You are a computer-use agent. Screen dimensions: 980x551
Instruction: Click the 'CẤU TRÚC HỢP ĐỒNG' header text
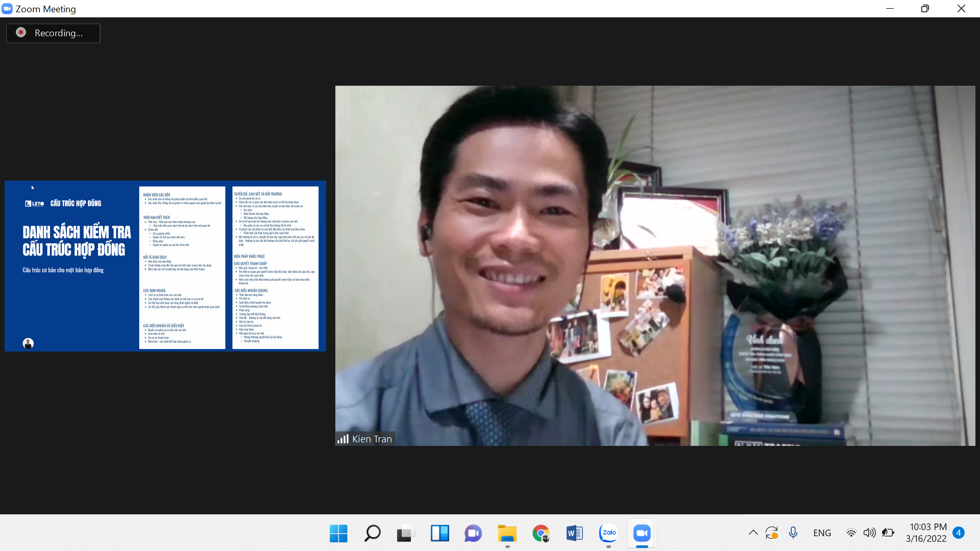coord(76,204)
